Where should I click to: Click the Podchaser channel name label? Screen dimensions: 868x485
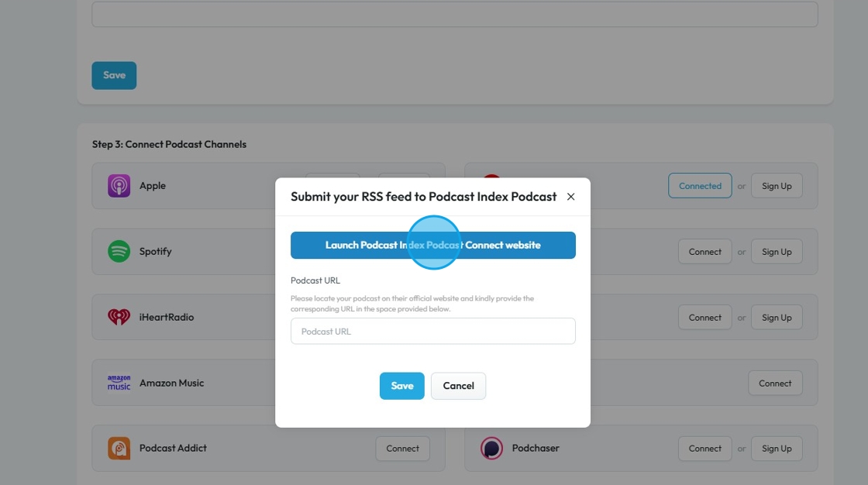(536, 448)
